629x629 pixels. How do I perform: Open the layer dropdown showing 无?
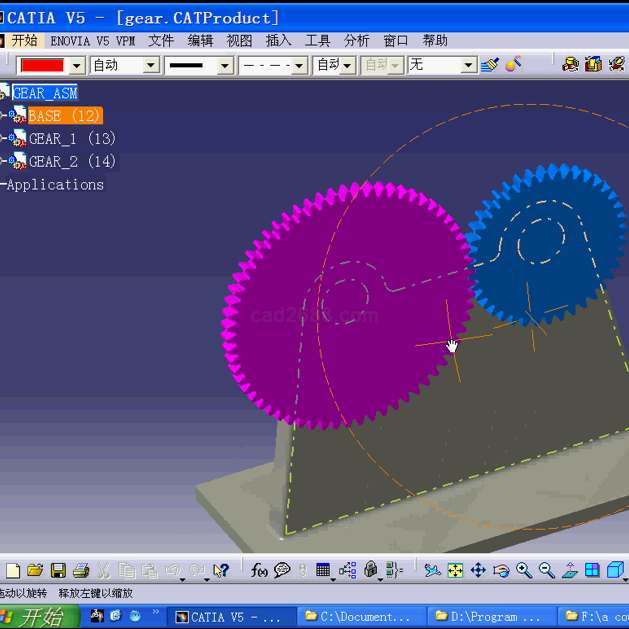click(468, 65)
